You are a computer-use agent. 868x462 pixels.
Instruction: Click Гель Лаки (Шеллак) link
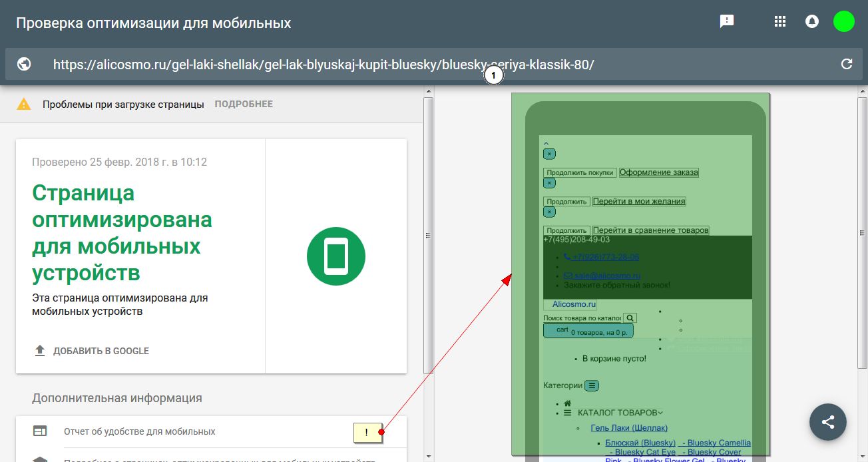pyautogui.click(x=629, y=428)
